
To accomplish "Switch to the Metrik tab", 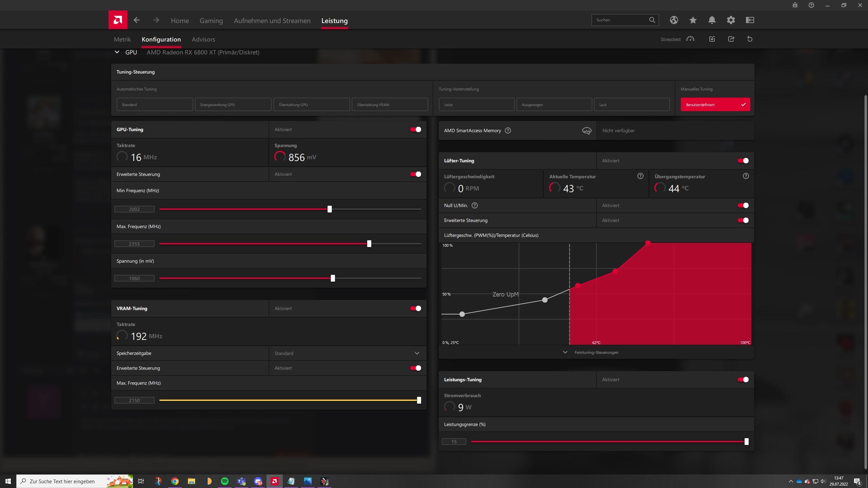I will point(122,39).
